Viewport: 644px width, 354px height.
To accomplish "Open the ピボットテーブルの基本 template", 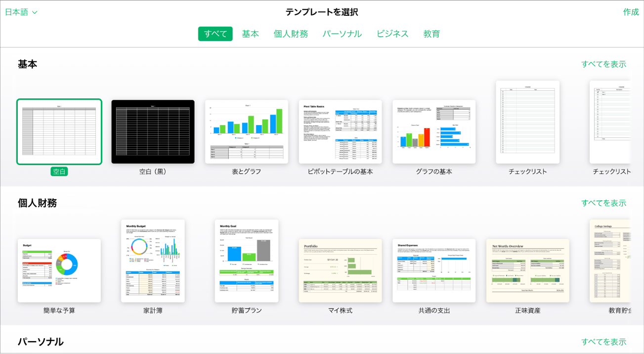I will (x=340, y=131).
